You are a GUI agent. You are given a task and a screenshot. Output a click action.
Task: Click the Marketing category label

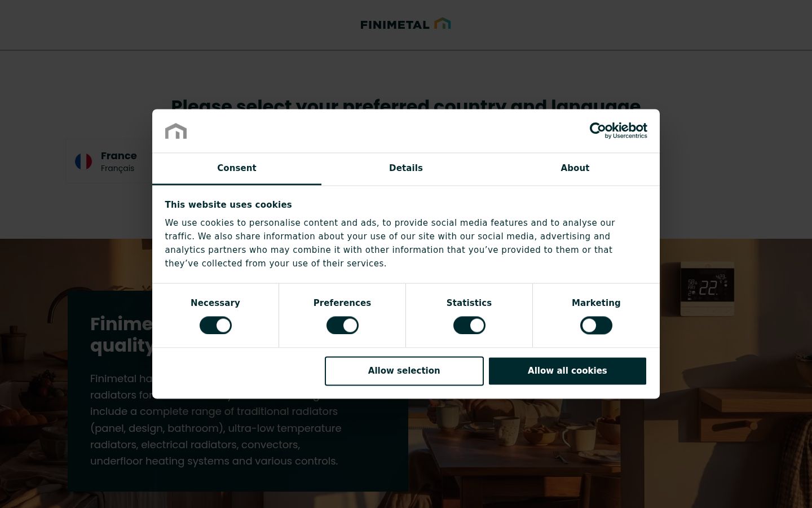coord(596,303)
